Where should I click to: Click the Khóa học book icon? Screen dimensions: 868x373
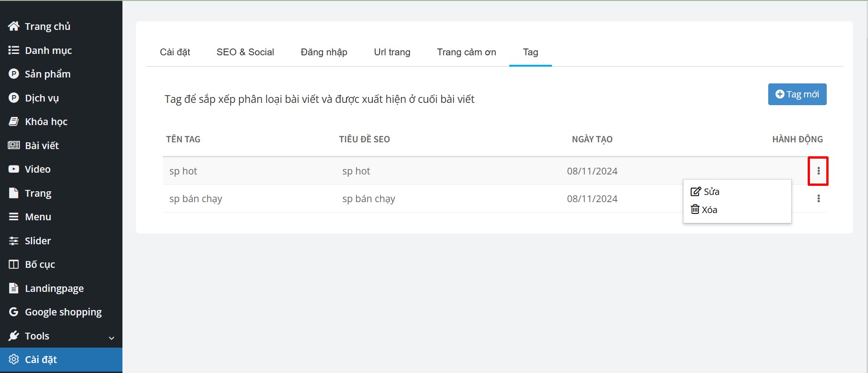pos(14,121)
